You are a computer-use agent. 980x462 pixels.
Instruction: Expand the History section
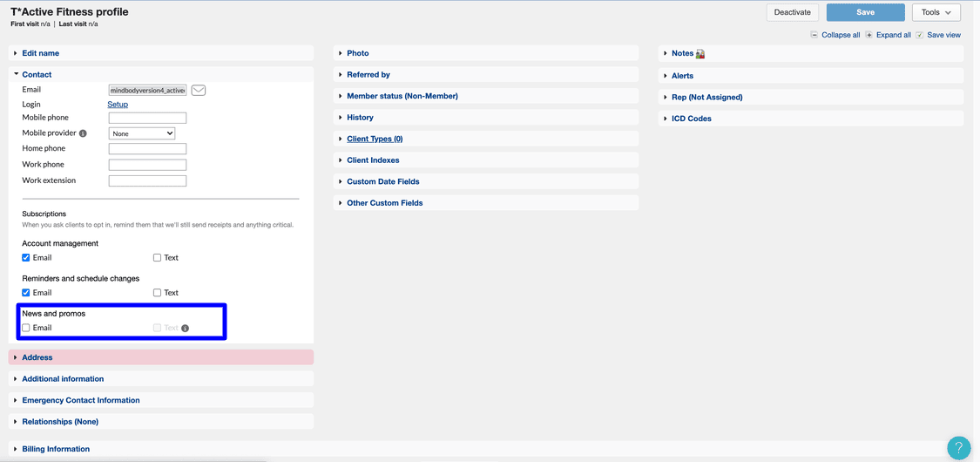tap(486, 118)
